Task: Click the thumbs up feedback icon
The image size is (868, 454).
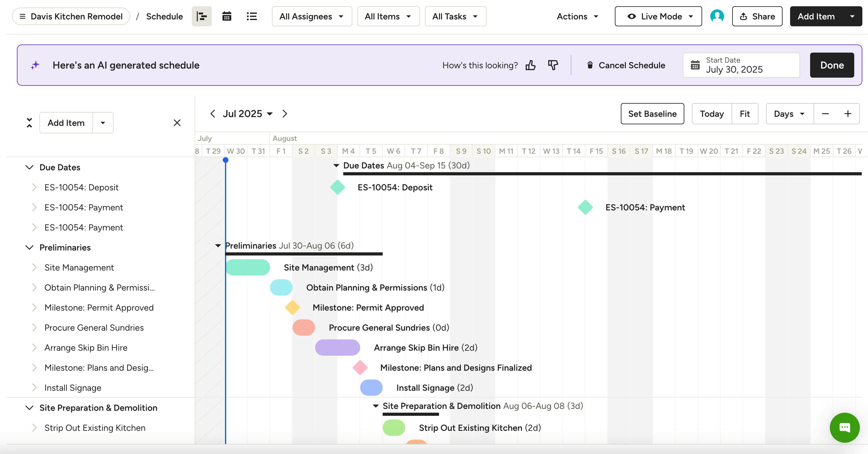Action: 530,65
